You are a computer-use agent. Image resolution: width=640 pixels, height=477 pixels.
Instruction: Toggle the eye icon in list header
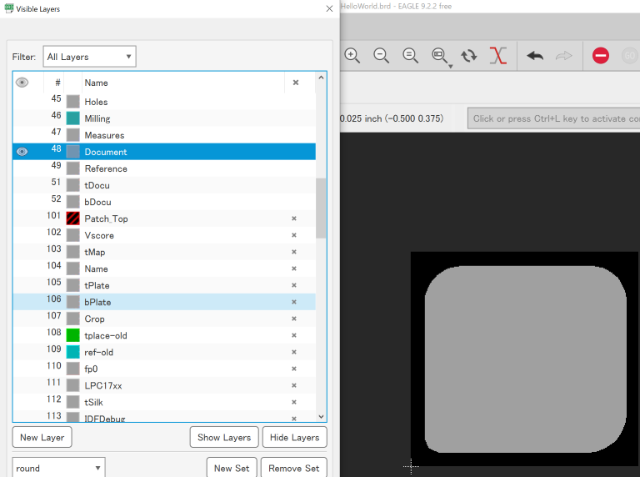click(22, 82)
